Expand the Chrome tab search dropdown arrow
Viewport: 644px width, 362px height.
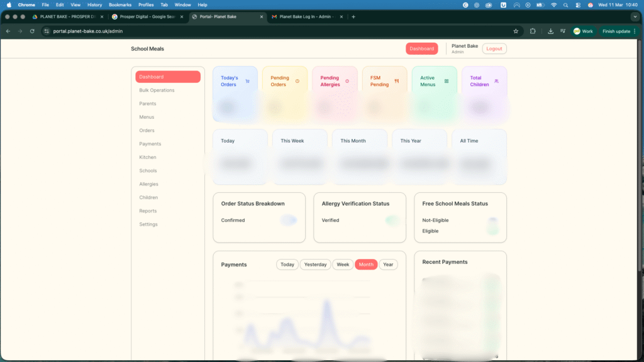tap(635, 16)
